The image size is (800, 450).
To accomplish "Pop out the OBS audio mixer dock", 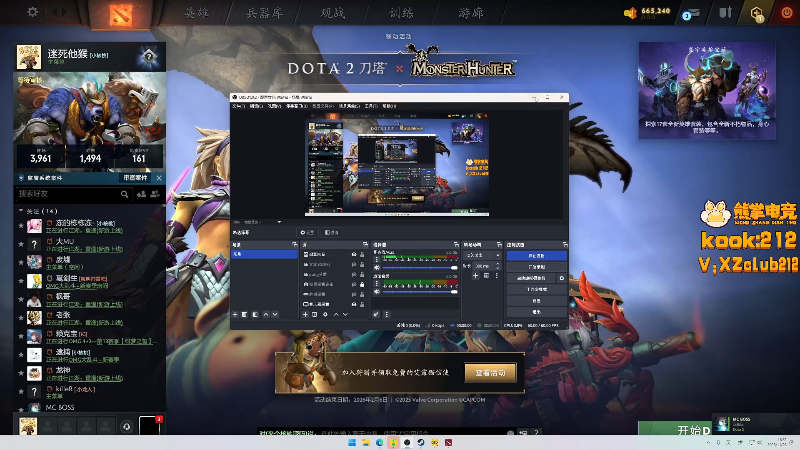I will point(456,244).
